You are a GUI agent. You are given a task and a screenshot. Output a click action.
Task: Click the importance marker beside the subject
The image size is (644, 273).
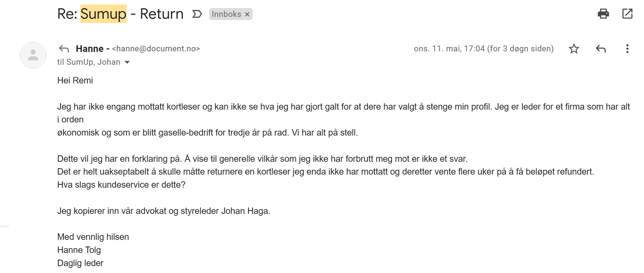pyautogui.click(x=197, y=14)
